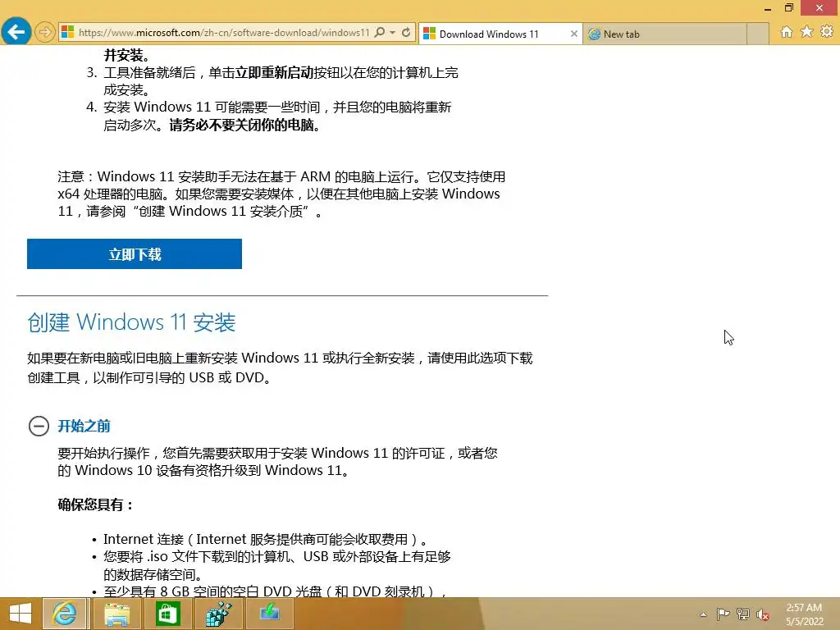Open the clock showing 2:57 AM

point(804,614)
